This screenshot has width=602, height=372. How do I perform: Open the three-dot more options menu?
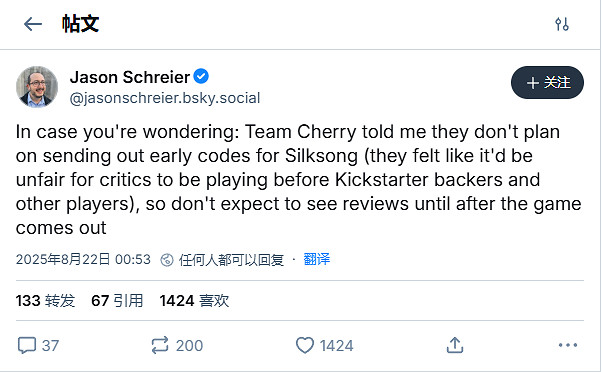568,345
